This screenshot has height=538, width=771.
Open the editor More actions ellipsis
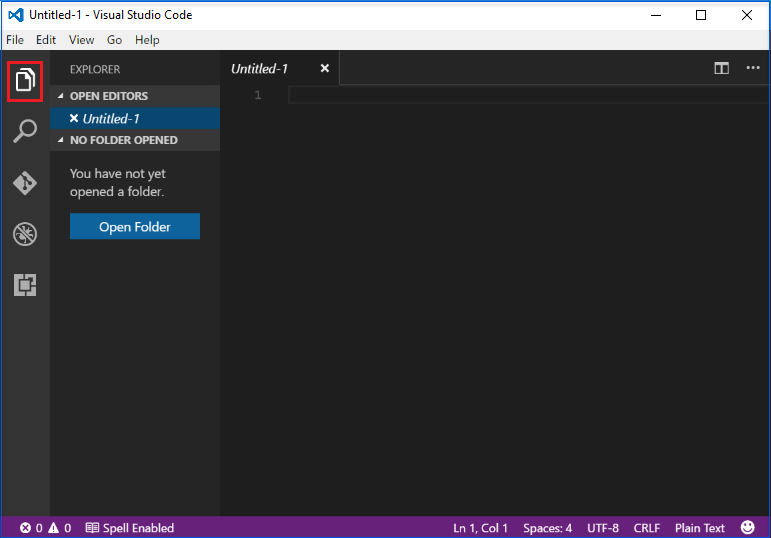(753, 68)
